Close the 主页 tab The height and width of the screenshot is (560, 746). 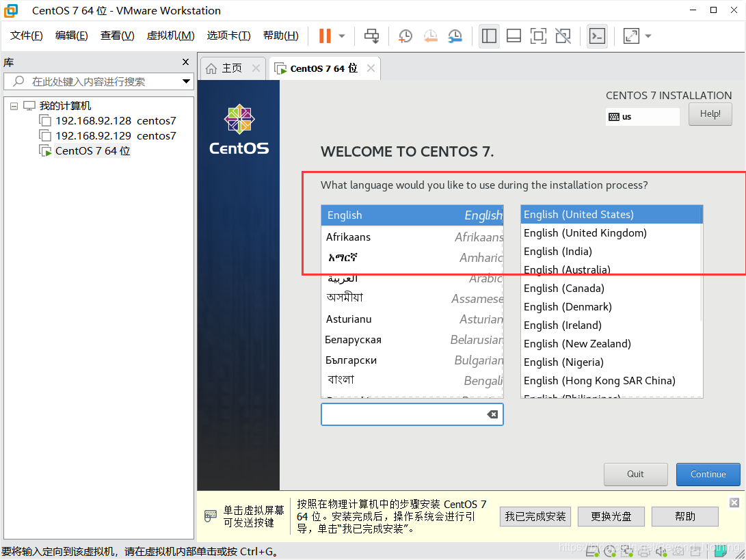[256, 68]
